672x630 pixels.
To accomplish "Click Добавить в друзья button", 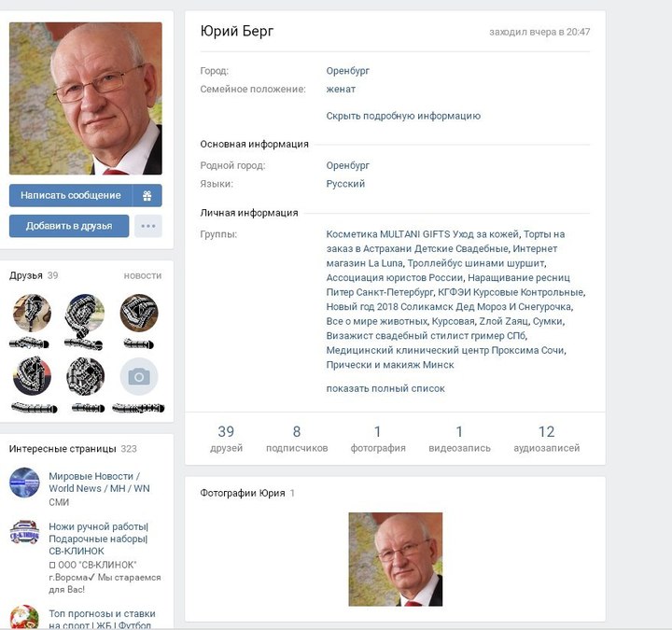I will [69, 226].
